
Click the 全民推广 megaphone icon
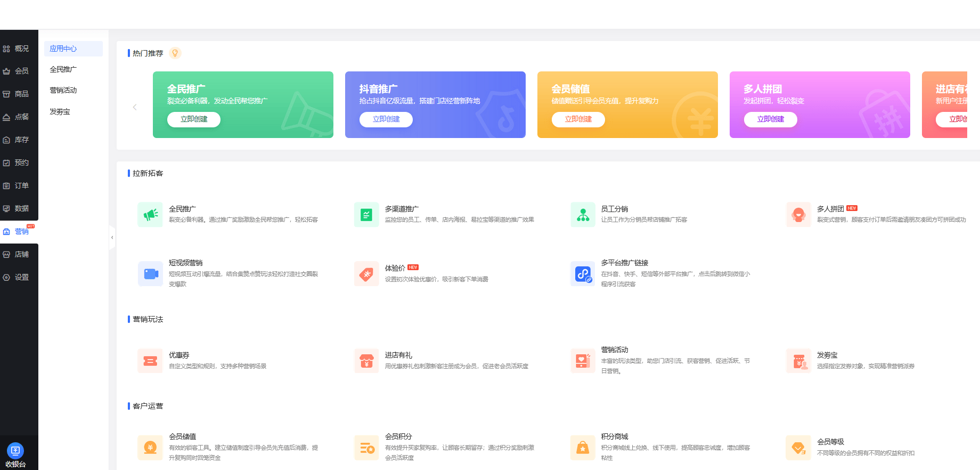point(150,215)
